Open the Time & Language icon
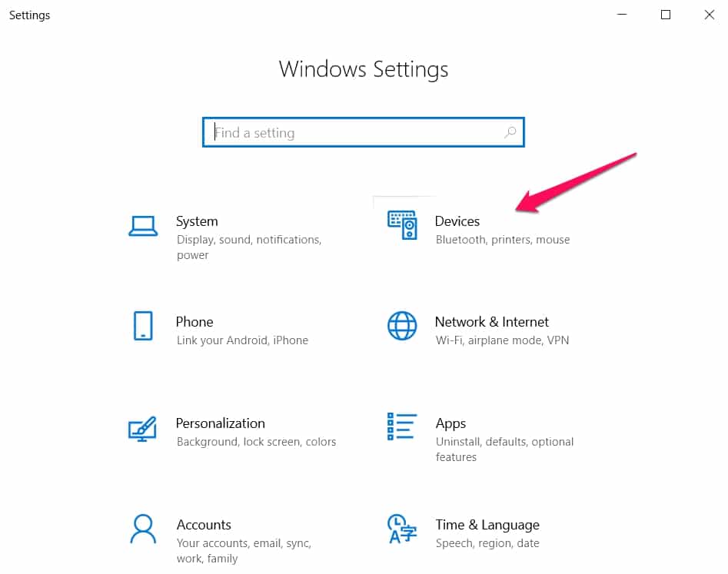This screenshot has width=728, height=574. (402, 529)
